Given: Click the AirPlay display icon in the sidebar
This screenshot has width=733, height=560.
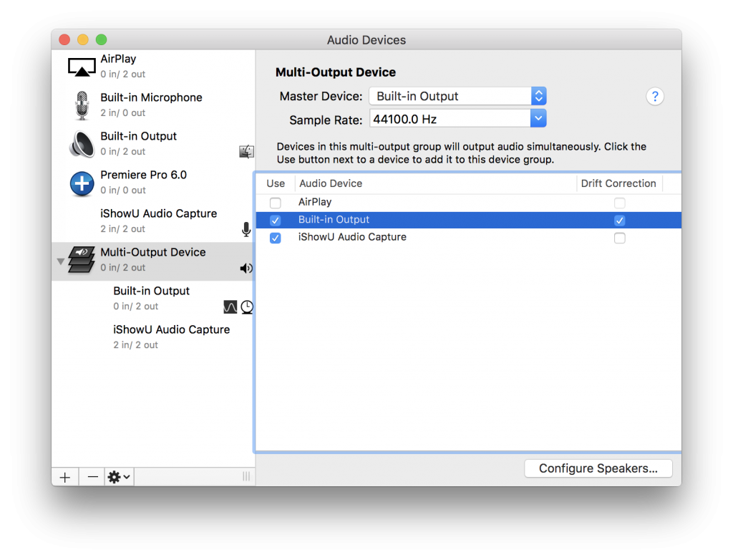Looking at the screenshot, I should (81, 67).
